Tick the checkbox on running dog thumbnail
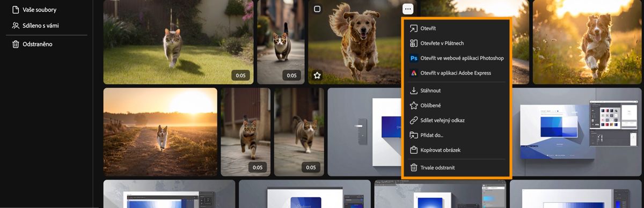644x208 pixels. tap(317, 9)
